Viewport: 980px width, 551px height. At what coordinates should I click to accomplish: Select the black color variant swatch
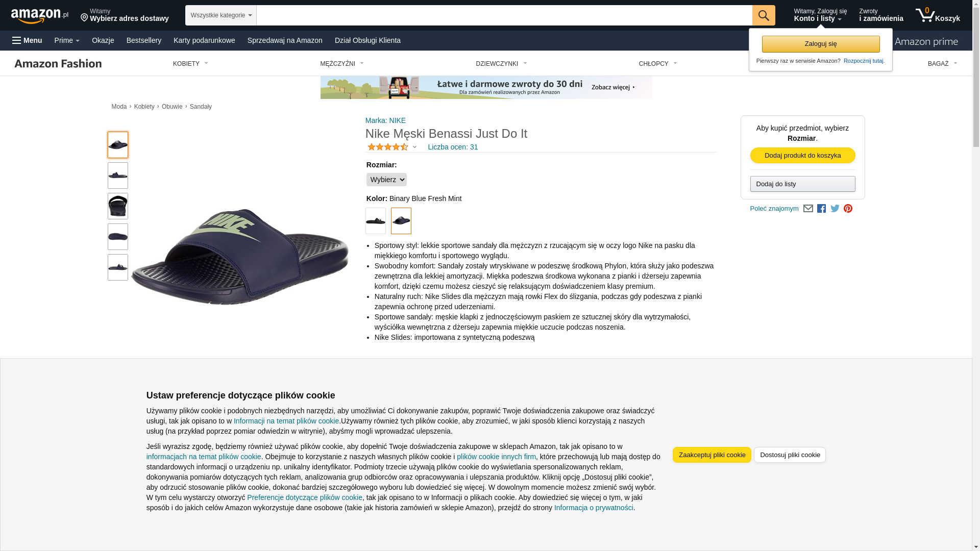pos(376,221)
